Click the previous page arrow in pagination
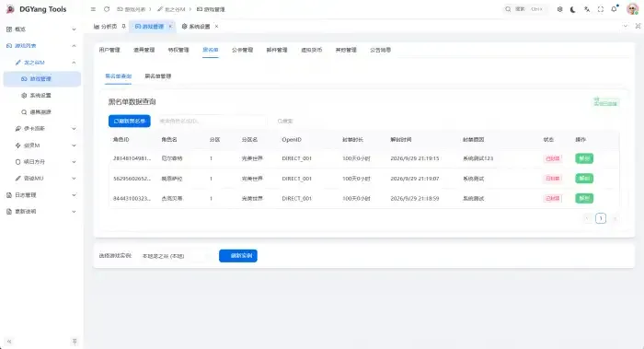The height and width of the screenshot is (349, 644). (x=587, y=218)
